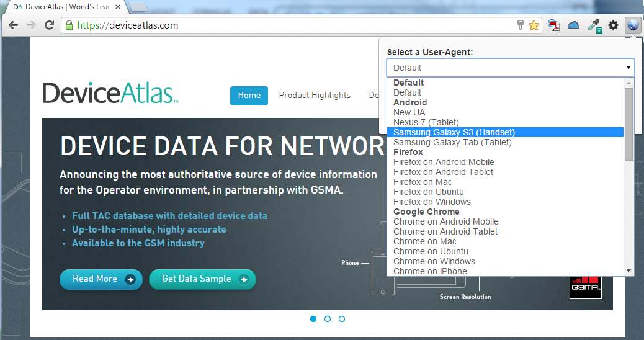Reload the page with the refresh icon
Viewport: 644px width, 340px height.
(x=49, y=25)
